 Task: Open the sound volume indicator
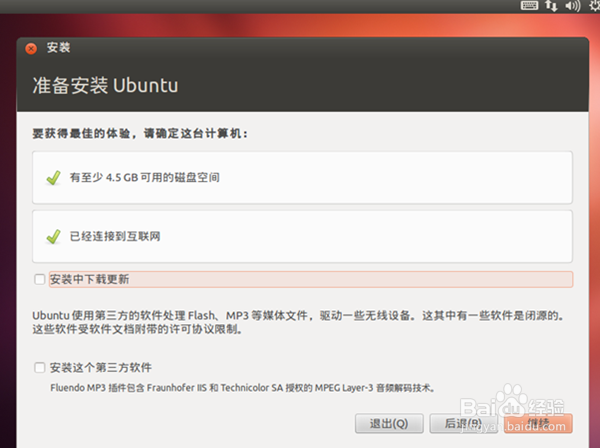573,6
